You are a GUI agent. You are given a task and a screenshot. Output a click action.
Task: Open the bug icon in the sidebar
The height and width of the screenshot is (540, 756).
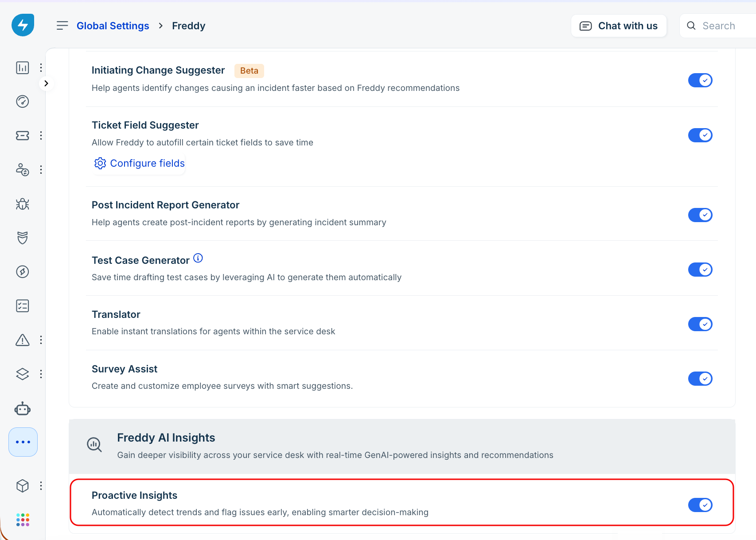(23, 204)
